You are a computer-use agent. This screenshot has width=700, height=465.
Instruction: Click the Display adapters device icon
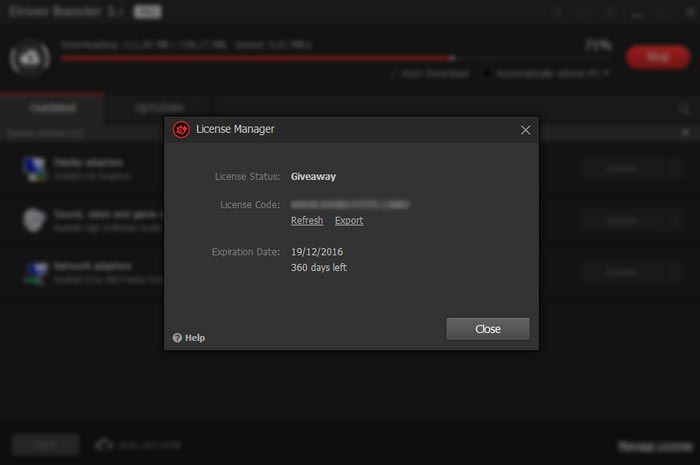point(33,168)
